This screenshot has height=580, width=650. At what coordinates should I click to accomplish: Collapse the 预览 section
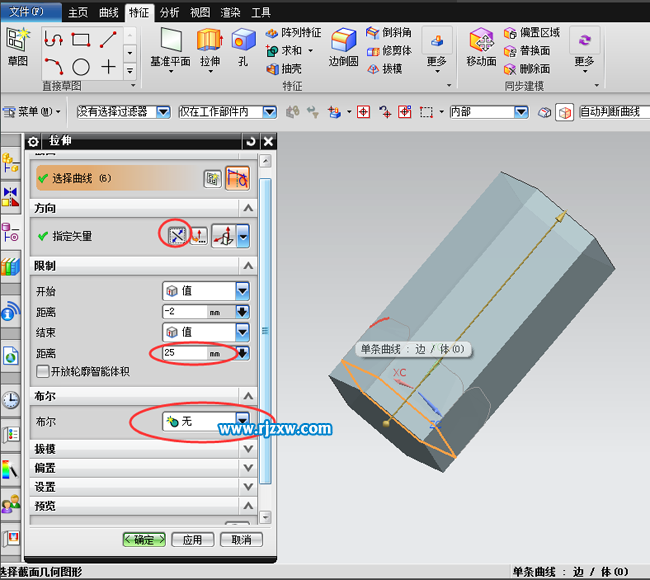[248, 506]
